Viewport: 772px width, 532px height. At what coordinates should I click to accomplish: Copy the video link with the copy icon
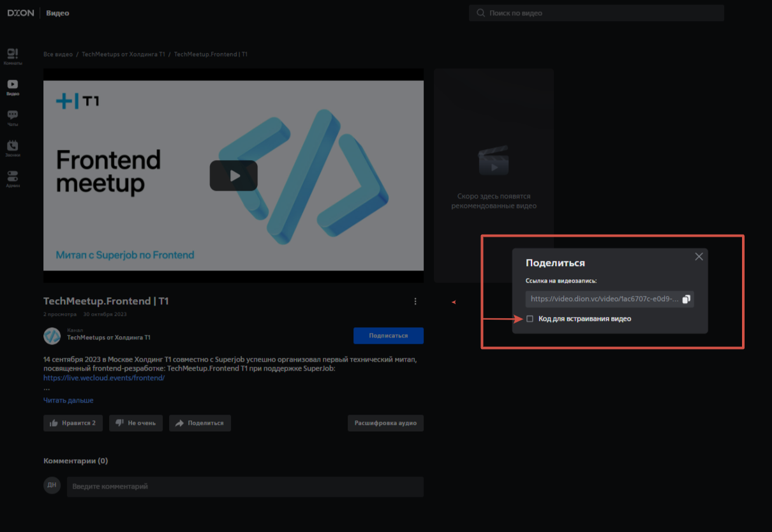(687, 299)
